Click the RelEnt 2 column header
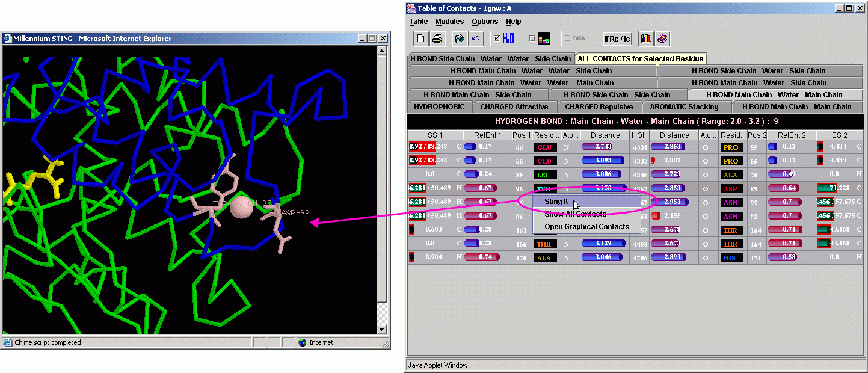Viewport: 868px width, 373px height. (x=791, y=135)
